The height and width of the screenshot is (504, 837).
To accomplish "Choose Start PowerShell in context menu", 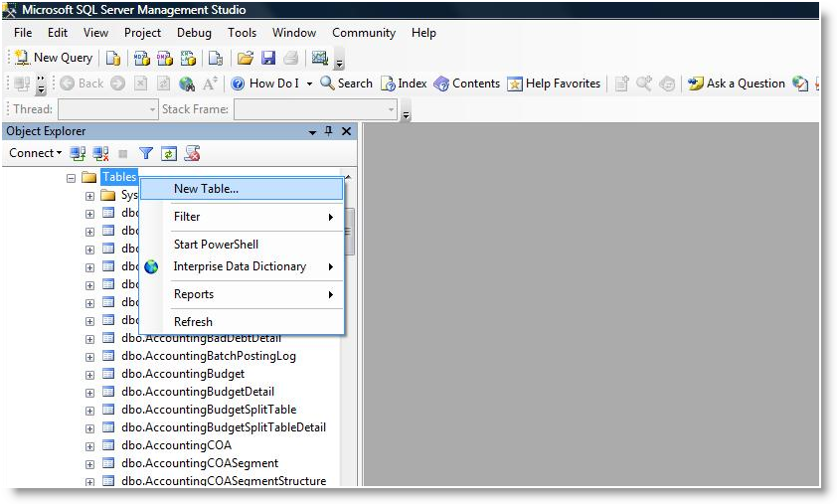I will pos(216,245).
